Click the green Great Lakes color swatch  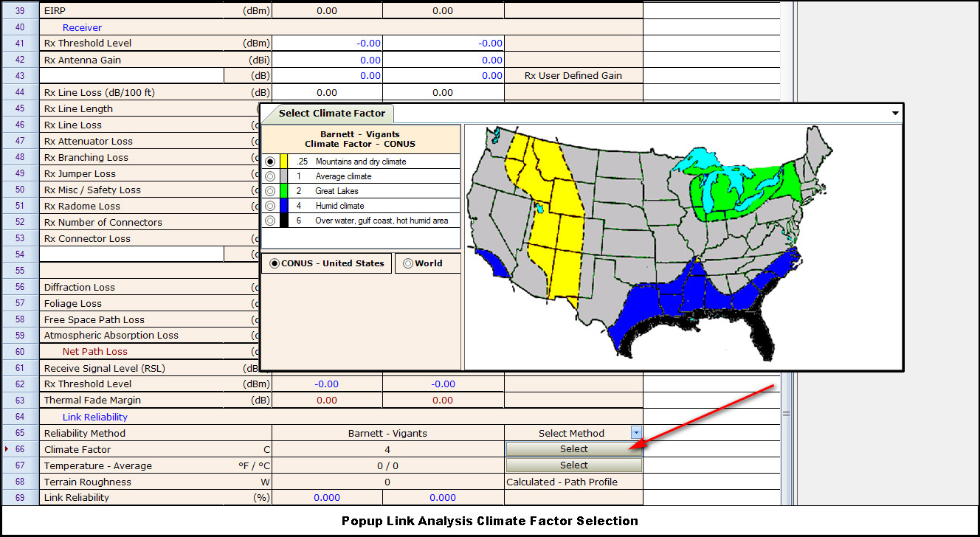(283, 191)
